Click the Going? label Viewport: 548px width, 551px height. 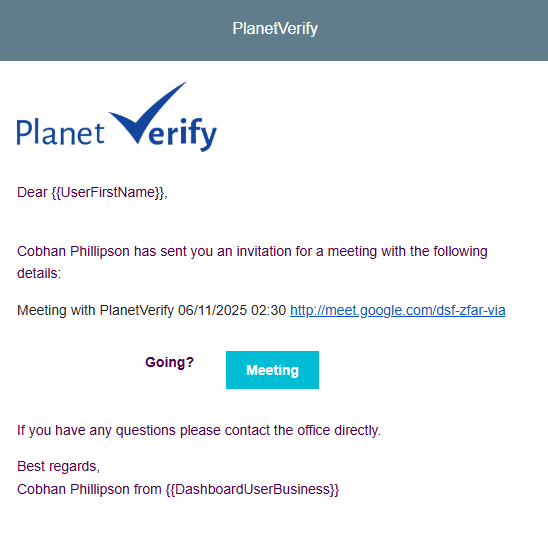click(x=169, y=362)
